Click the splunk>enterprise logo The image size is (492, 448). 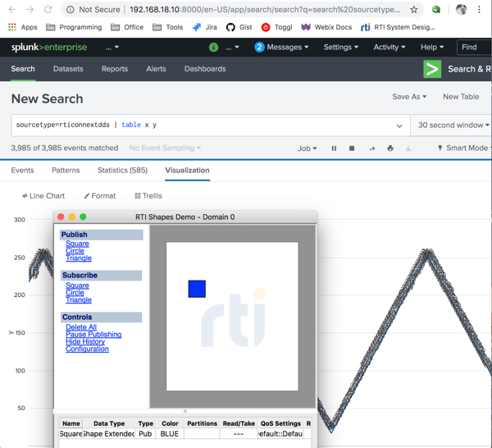click(49, 47)
